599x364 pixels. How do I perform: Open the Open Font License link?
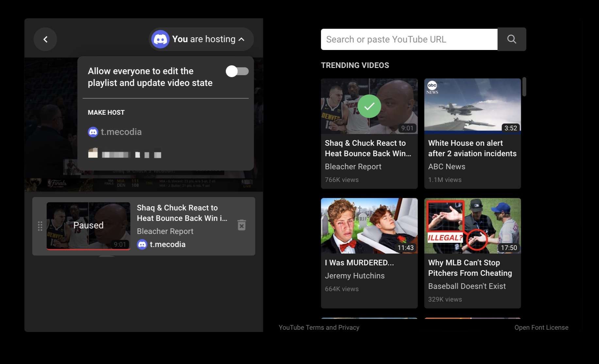[x=541, y=327]
